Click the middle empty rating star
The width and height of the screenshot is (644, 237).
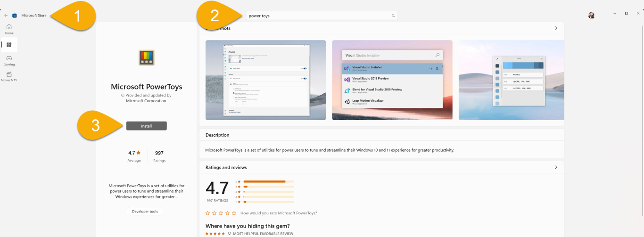coord(221,213)
